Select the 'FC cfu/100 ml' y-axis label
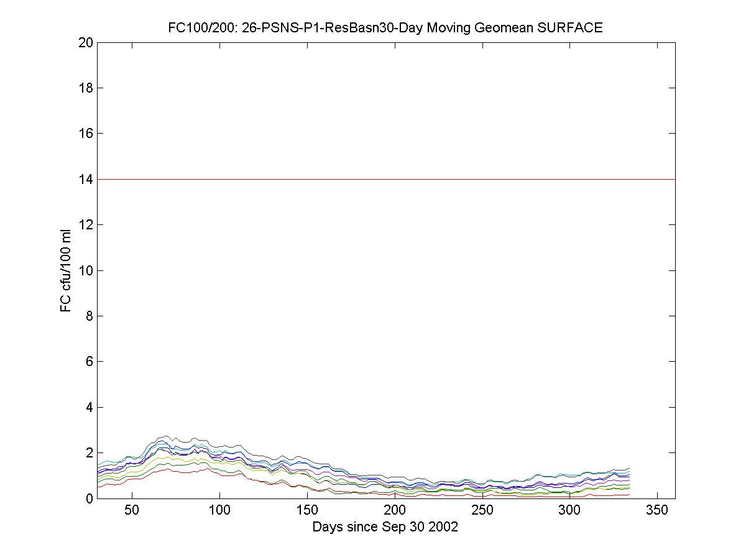The height and width of the screenshot is (560, 746). (66, 270)
